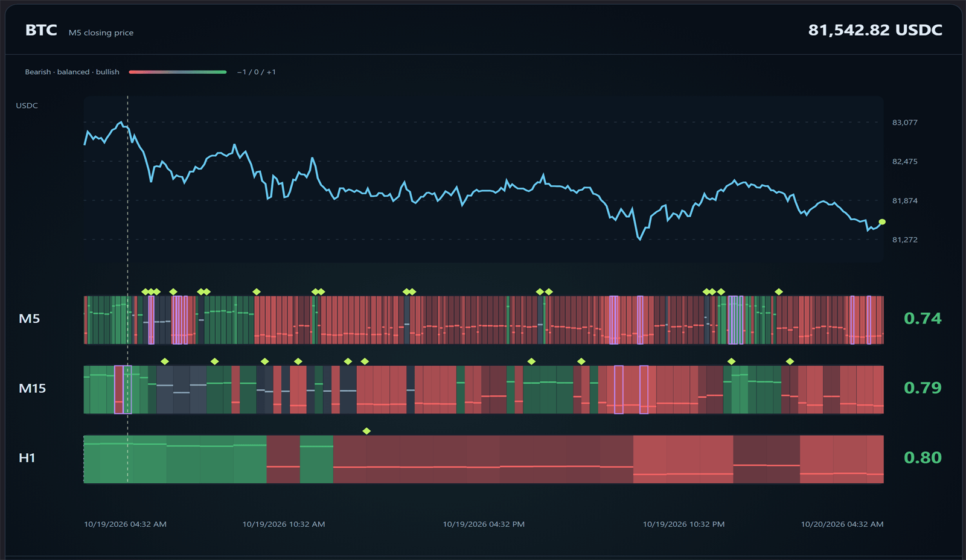Click the diamond marker above the H1 heatmap

point(366,431)
